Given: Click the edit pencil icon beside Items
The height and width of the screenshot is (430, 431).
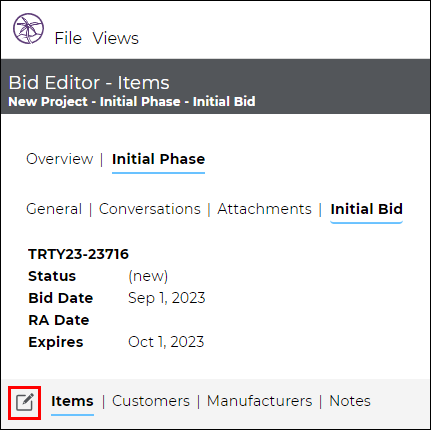Looking at the screenshot, I should 25,402.
